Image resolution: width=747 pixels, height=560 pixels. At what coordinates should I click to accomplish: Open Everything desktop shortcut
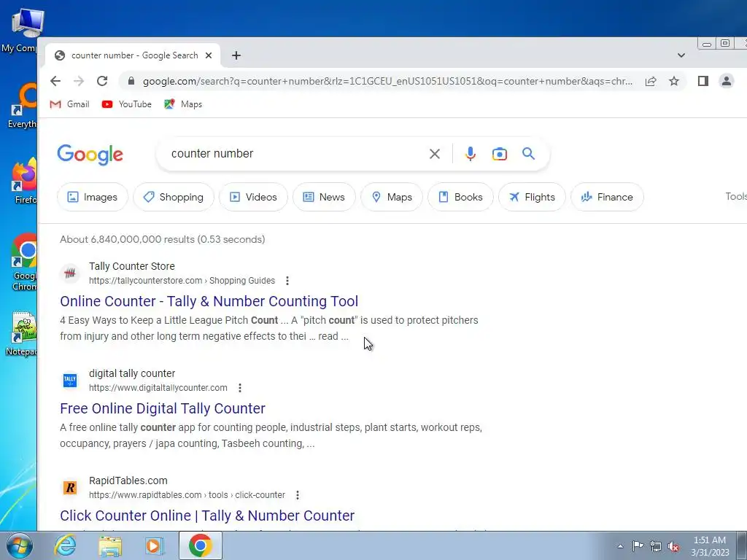tap(23, 106)
